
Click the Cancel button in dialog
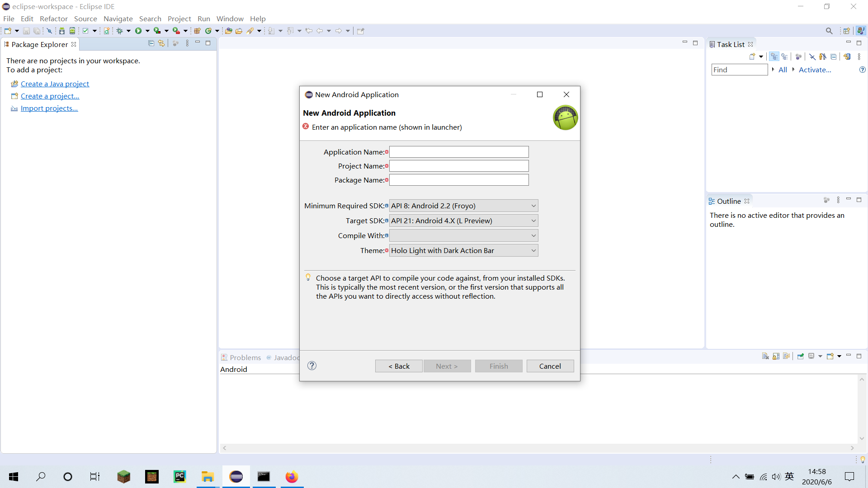(550, 366)
